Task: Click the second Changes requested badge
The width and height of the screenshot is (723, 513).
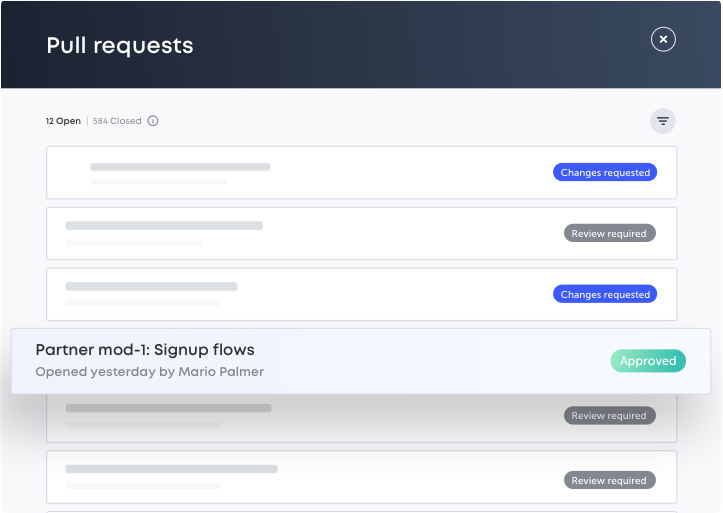Action: [x=605, y=294]
